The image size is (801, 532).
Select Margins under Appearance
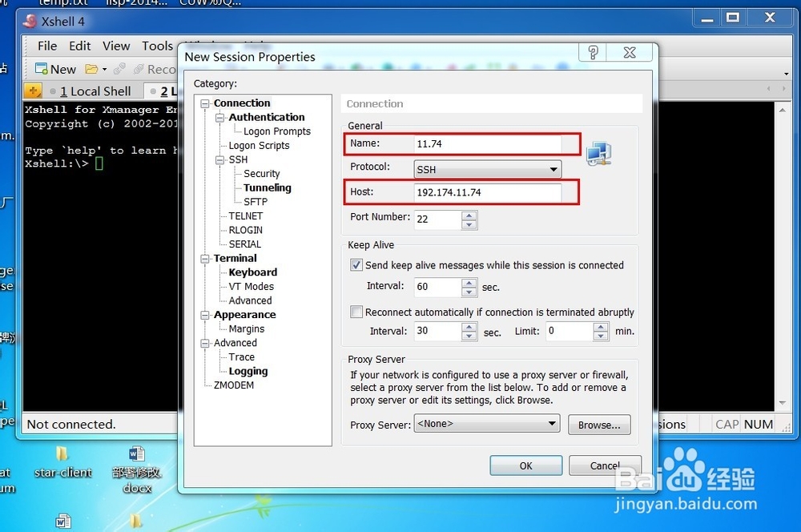click(x=247, y=329)
